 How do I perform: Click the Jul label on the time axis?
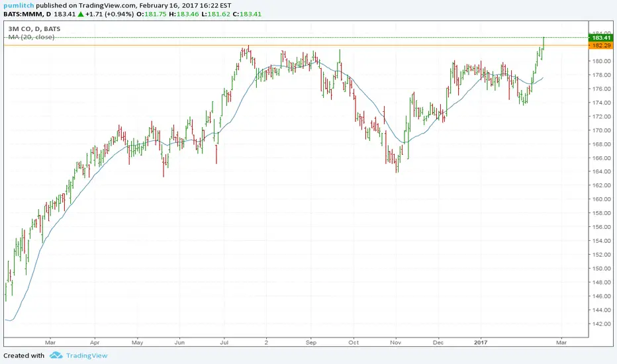224,342
